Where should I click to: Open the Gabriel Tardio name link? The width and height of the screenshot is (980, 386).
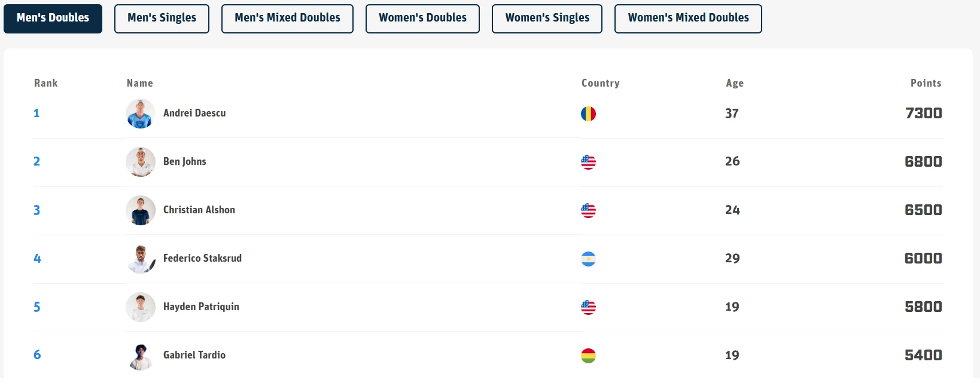pos(194,355)
